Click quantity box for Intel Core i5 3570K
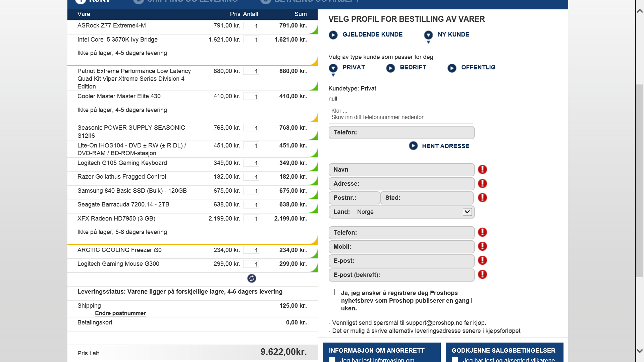Viewport: 644px width, 362px height. [x=251, y=40]
